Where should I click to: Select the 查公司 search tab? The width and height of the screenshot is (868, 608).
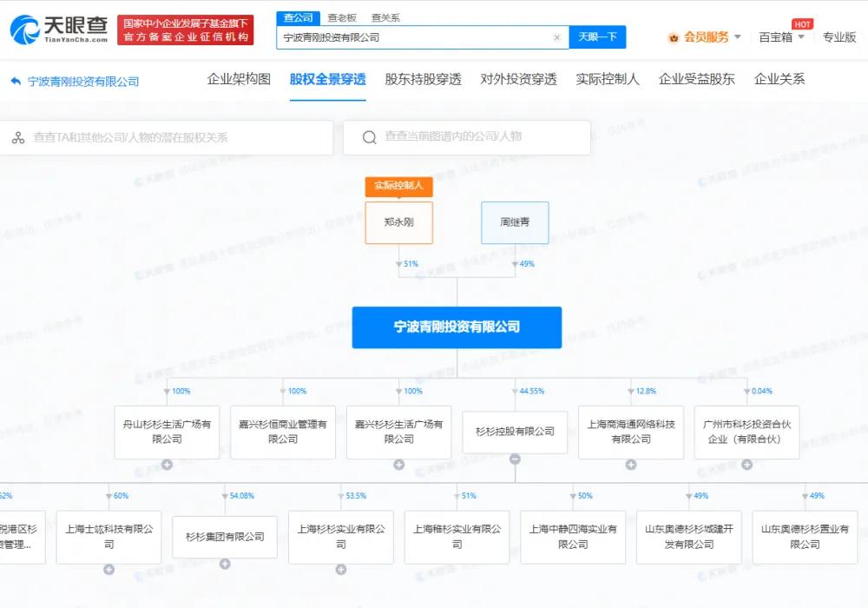tap(299, 17)
